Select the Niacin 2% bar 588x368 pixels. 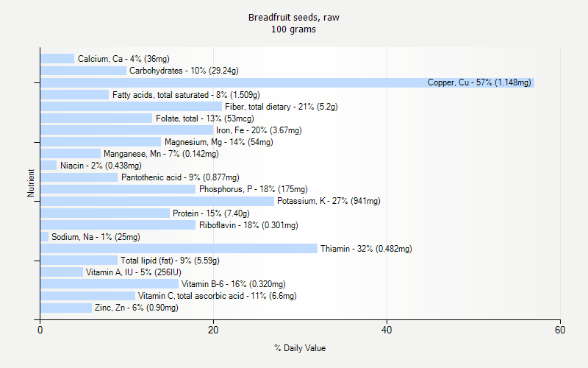49,166
